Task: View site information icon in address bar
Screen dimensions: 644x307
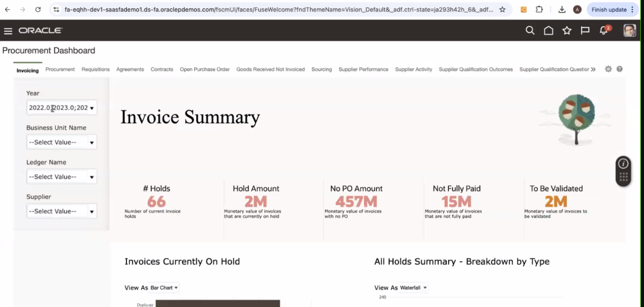Action: coord(56,10)
